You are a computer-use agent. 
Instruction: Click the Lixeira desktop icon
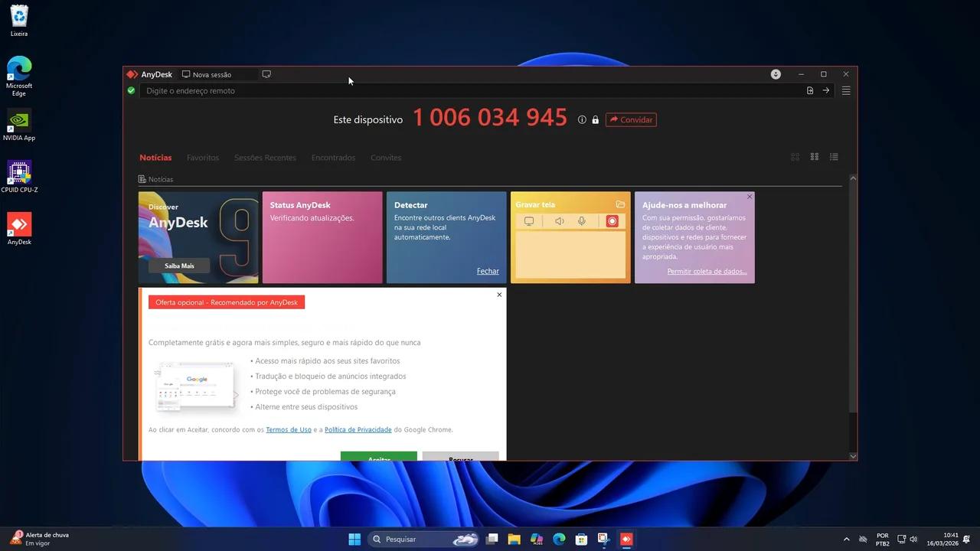19,21
